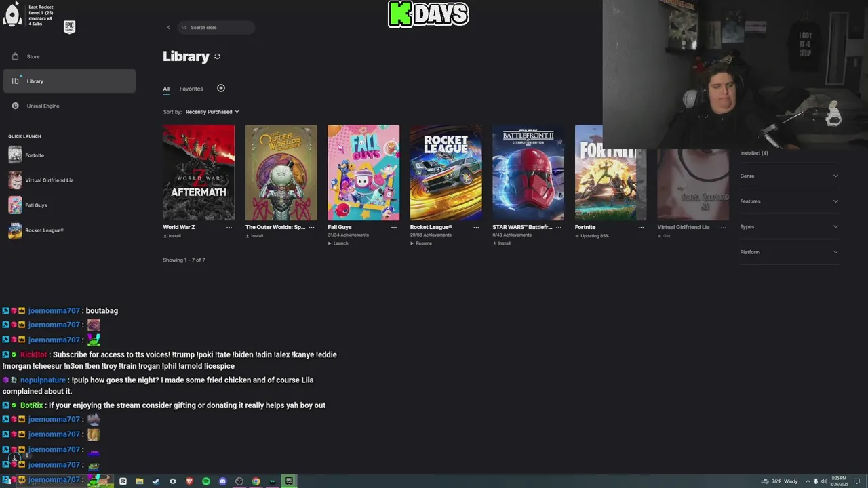Open the system volume control
The width and height of the screenshot is (868, 488).
[824, 481]
